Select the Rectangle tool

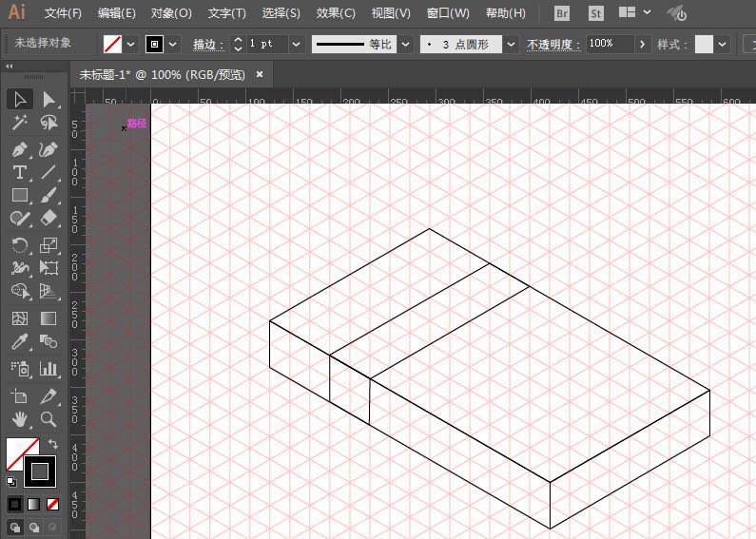click(19, 195)
